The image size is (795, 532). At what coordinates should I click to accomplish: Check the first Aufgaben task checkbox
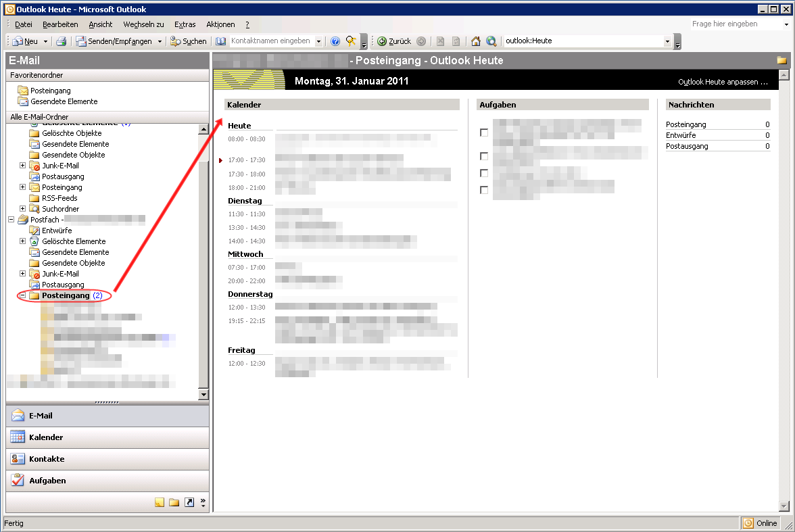484,133
